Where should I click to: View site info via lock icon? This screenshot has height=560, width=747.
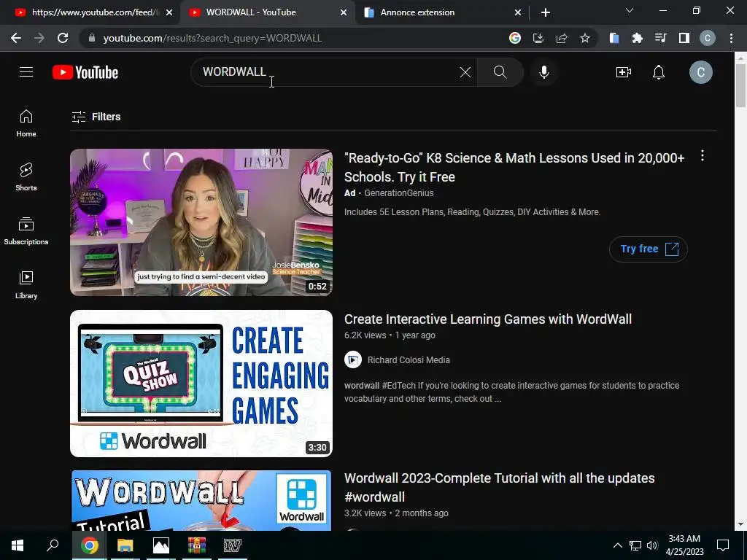[x=91, y=38]
